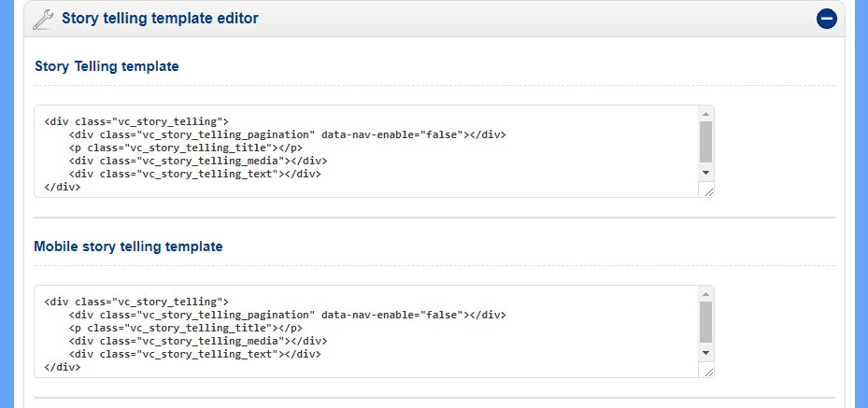This screenshot has height=408, width=868.
Task: Click the vc_story_telling_text line in Mobile template
Action: click(x=194, y=354)
